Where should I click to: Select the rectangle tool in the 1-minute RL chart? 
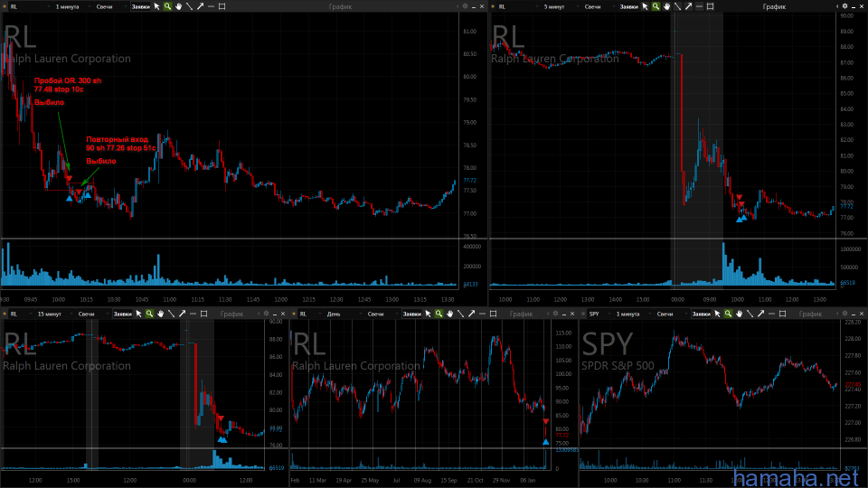222,6
